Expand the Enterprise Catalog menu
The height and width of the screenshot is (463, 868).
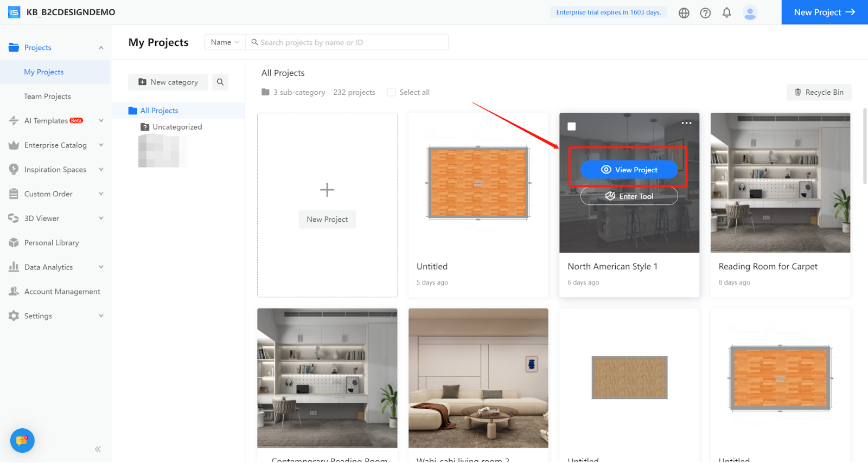(x=55, y=145)
